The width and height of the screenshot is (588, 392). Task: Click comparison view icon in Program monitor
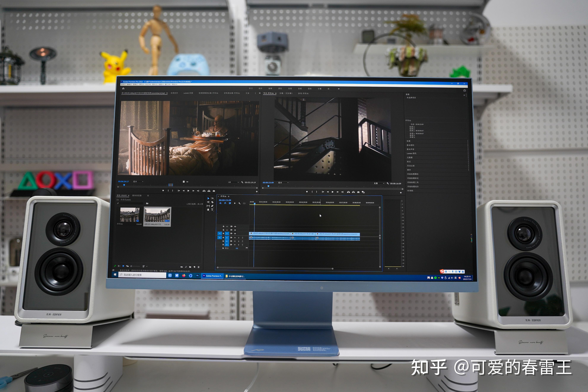tap(363, 192)
